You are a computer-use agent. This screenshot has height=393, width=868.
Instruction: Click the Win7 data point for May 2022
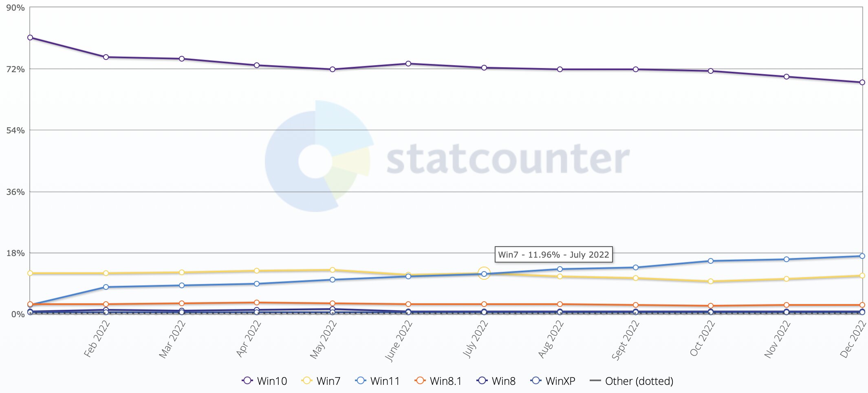click(x=333, y=270)
